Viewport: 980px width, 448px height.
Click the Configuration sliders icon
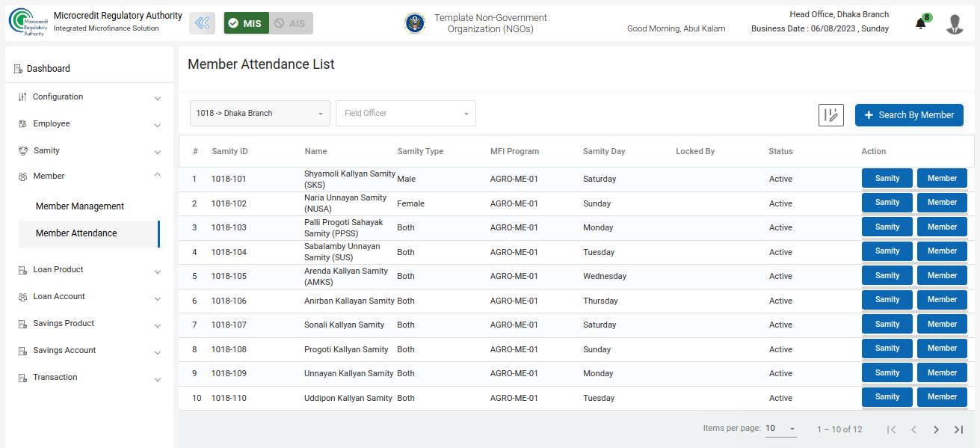[22, 97]
